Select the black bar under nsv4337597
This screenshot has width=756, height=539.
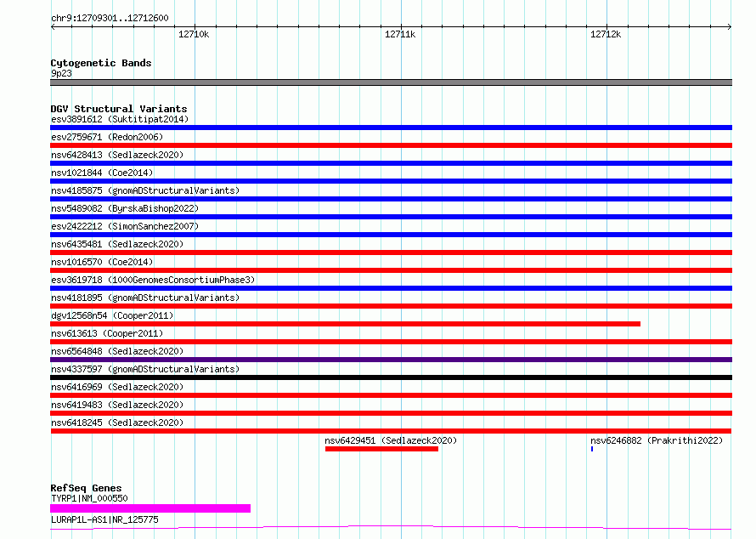[x=391, y=377]
